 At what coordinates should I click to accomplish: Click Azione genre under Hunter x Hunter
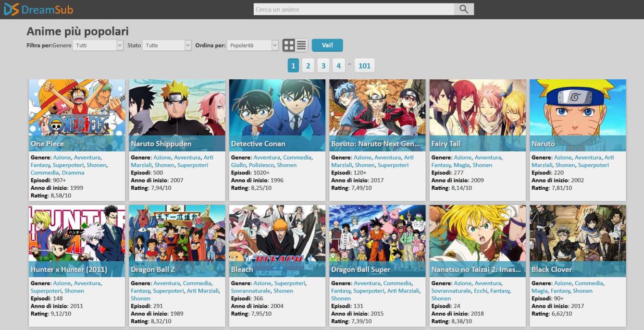click(x=62, y=283)
